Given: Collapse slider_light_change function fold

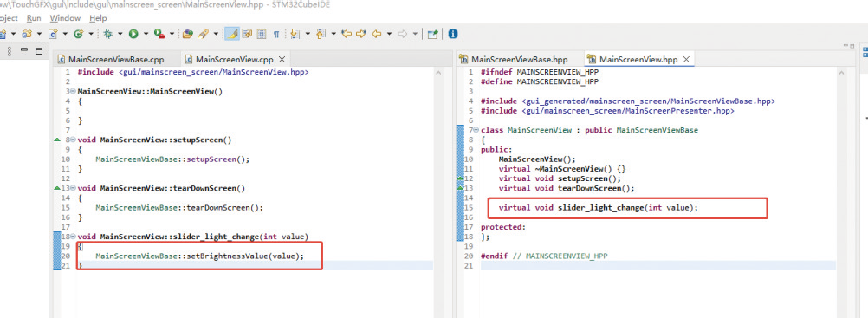Looking at the screenshot, I should pos(74,237).
